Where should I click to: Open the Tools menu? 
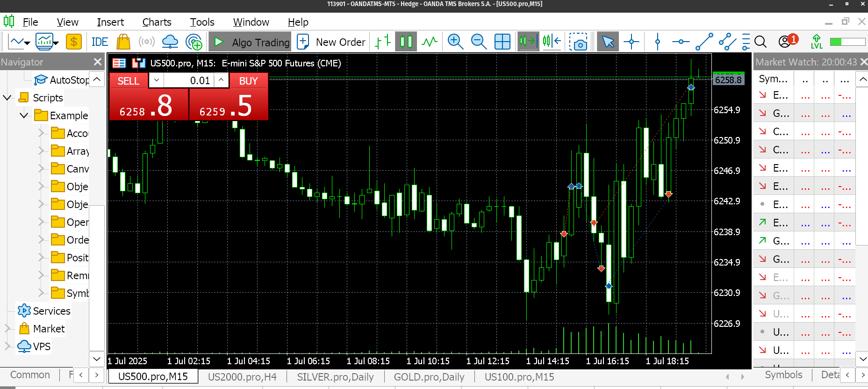point(202,22)
